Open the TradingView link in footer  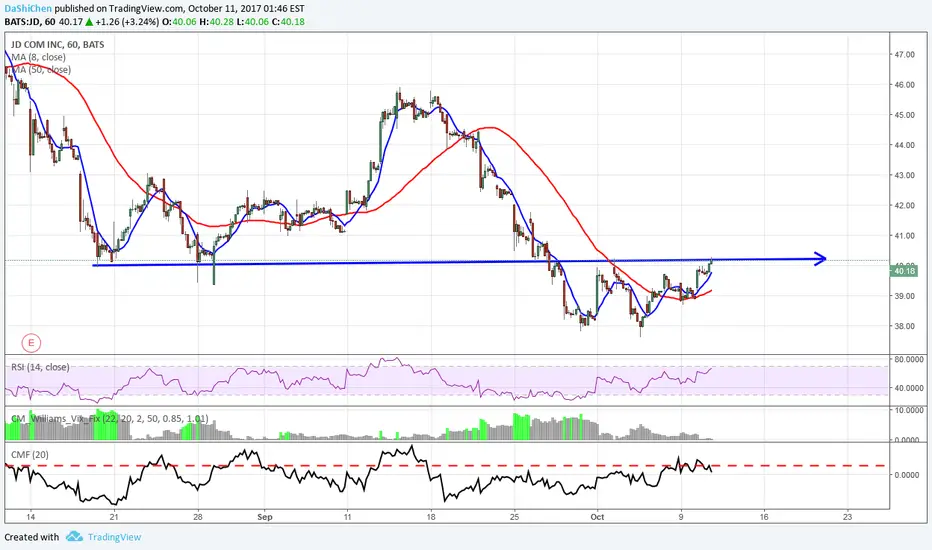click(114, 537)
